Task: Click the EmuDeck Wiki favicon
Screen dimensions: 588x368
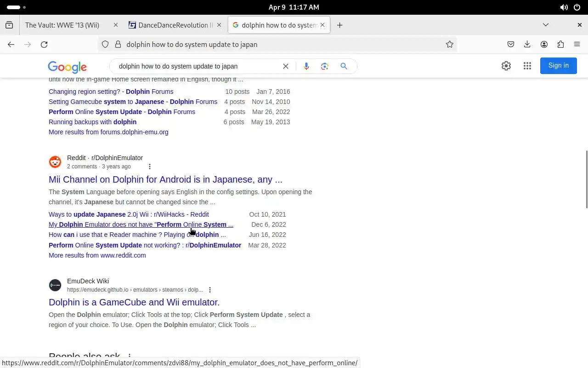Action: click(55, 285)
